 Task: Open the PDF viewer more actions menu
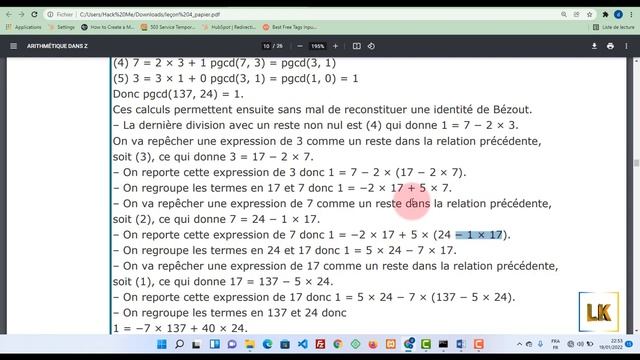click(627, 46)
